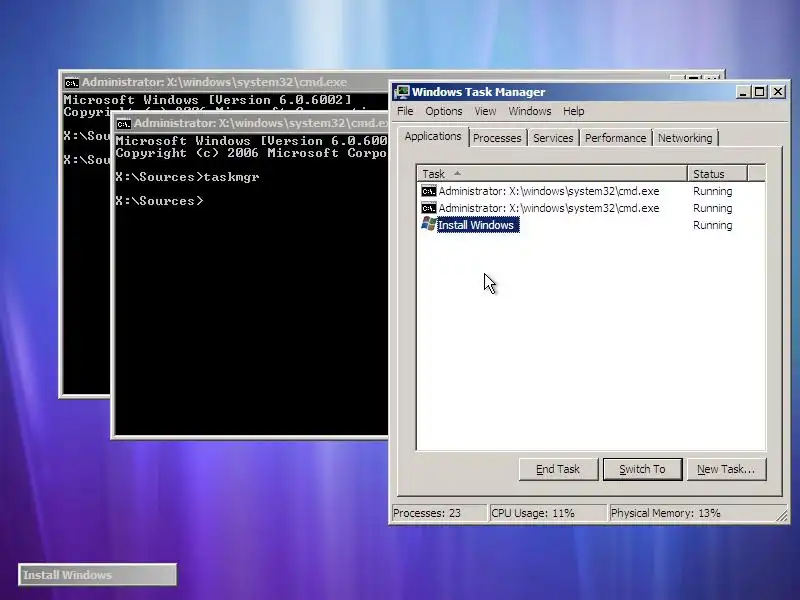
Task: Switch to the Performance tab
Action: point(615,138)
